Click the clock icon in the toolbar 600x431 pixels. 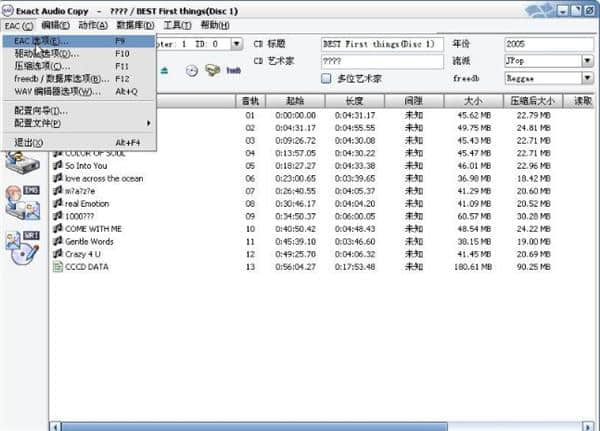(x=191, y=70)
